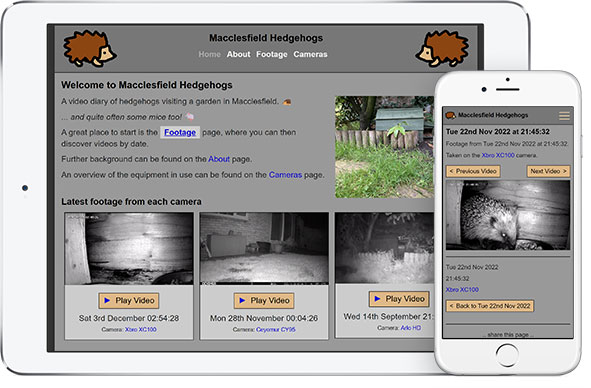The image size is (591, 388).
Task: Tap 'share this page' on the phone
Action: pos(508,334)
